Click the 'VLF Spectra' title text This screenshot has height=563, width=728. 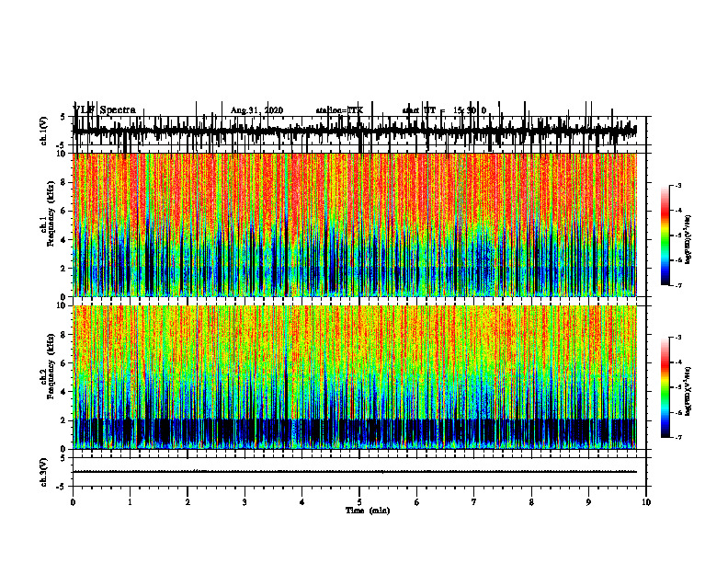click(105, 110)
